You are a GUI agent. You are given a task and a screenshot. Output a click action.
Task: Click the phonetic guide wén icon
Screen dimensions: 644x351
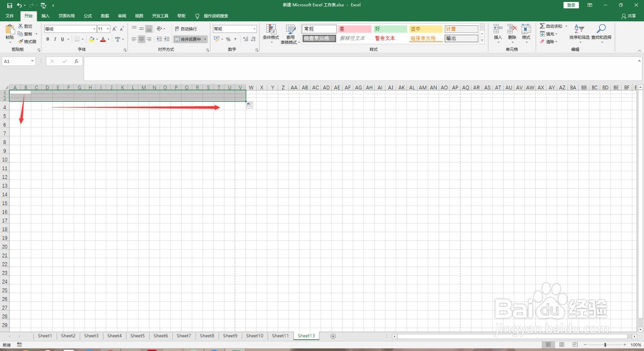[118, 39]
